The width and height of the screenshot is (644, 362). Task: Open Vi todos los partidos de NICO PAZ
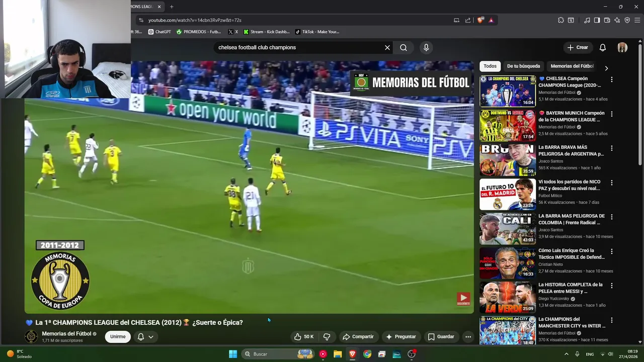pos(569,185)
